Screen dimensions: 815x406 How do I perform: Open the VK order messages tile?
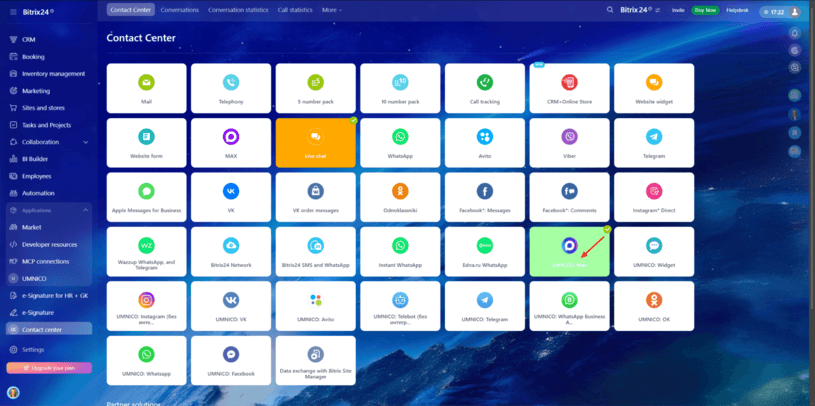316,198
